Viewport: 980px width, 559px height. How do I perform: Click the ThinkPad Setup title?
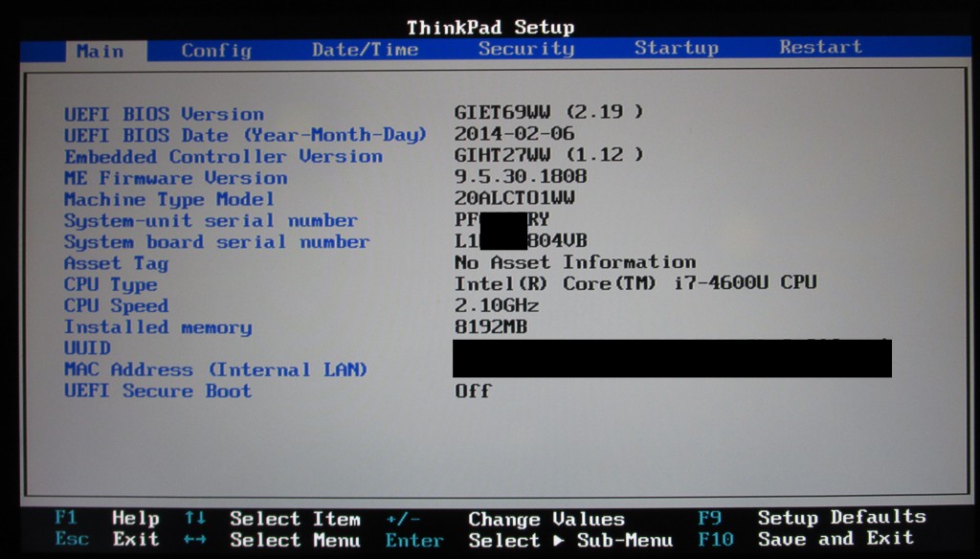pyautogui.click(x=491, y=28)
